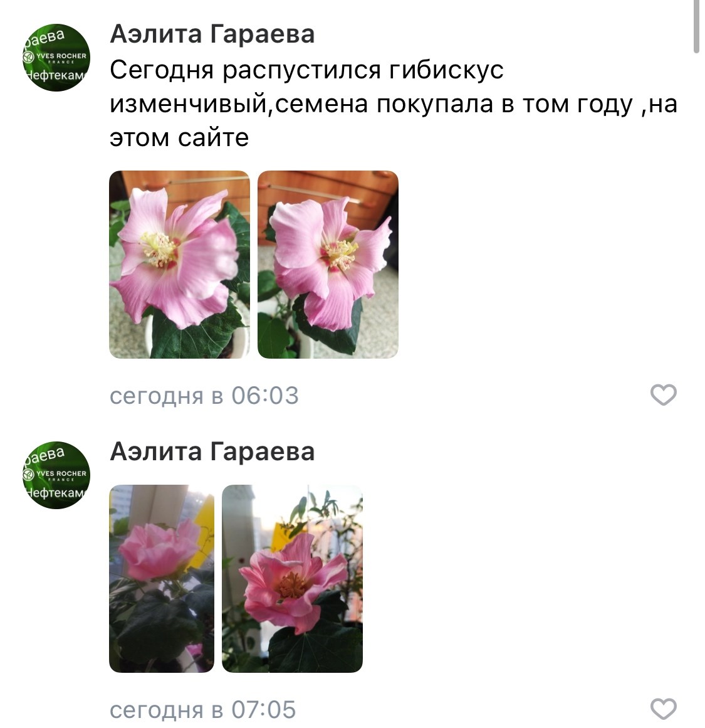Click the 'YVES ROCHER' logo in the second avatar
Image resolution: width=705 pixels, height=728 pixels.
[x=56, y=475]
